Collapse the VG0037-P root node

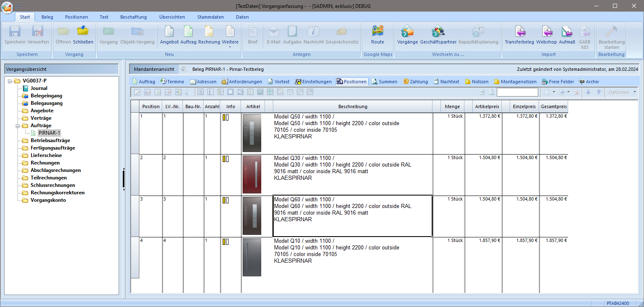click(10, 81)
